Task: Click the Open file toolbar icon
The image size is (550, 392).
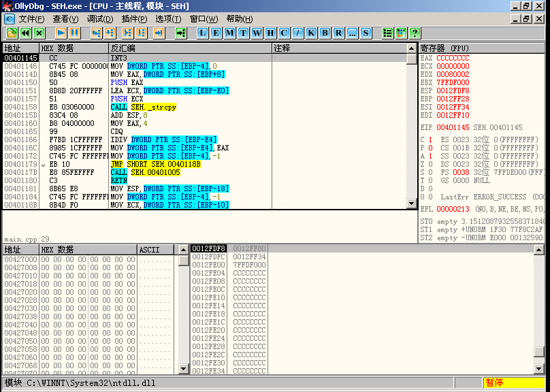Action: click(x=11, y=33)
